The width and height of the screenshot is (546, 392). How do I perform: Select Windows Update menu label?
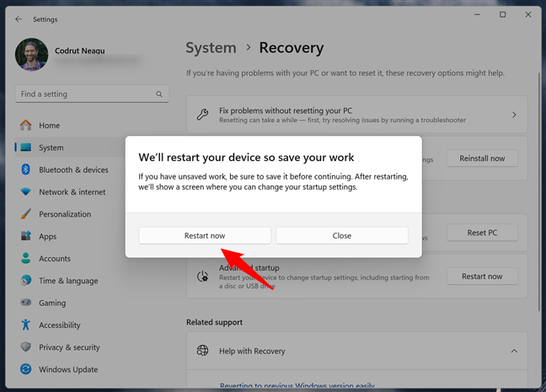pos(68,369)
